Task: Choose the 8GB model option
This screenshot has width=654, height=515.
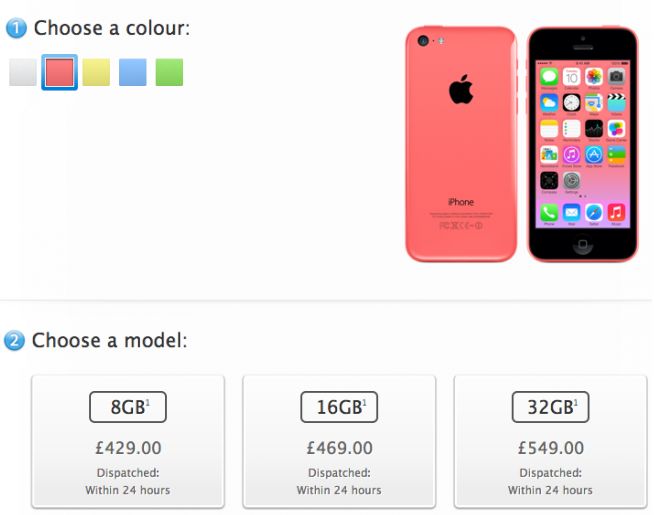Action: (128, 442)
